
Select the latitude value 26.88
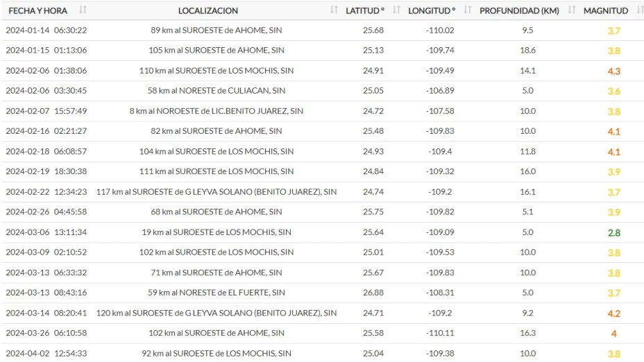[374, 293]
